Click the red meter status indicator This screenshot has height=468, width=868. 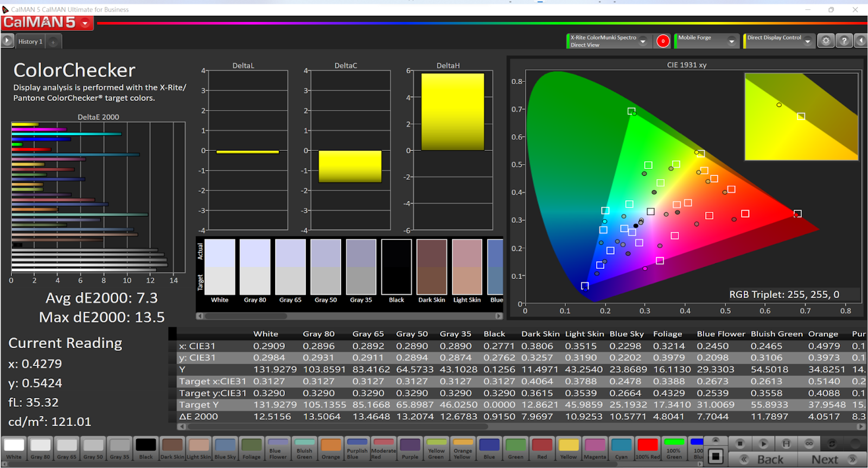(x=663, y=41)
